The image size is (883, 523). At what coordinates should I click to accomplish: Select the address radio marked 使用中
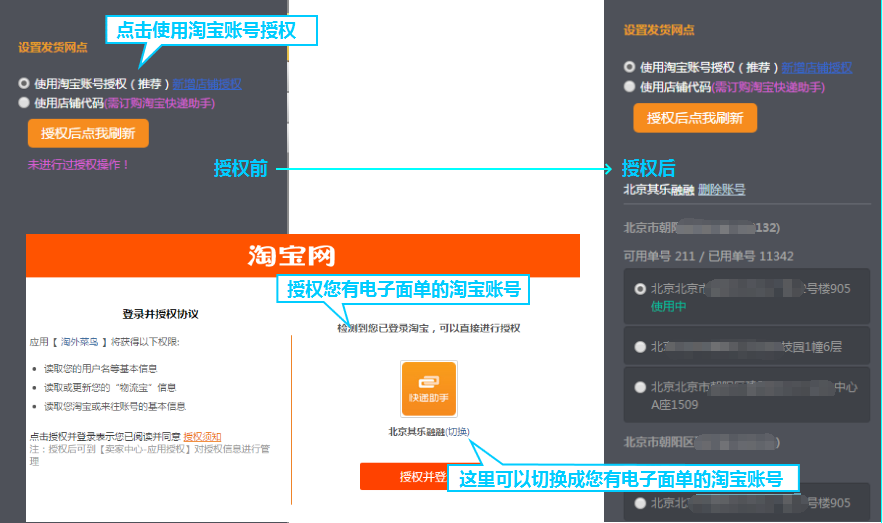[x=640, y=289]
